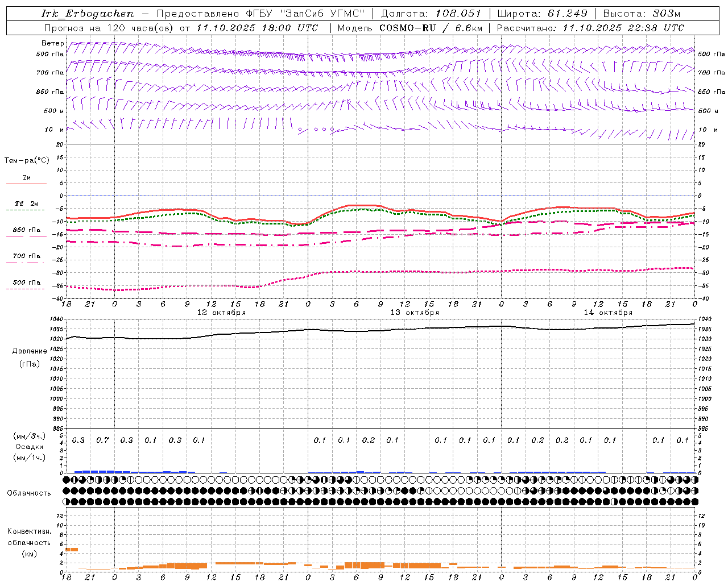Click 'Прогноз на 120 часа(ов)' forecast text

tap(109, 28)
